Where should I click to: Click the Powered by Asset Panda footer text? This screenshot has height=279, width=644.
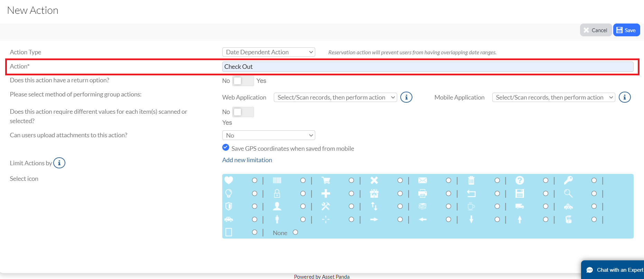322,277
